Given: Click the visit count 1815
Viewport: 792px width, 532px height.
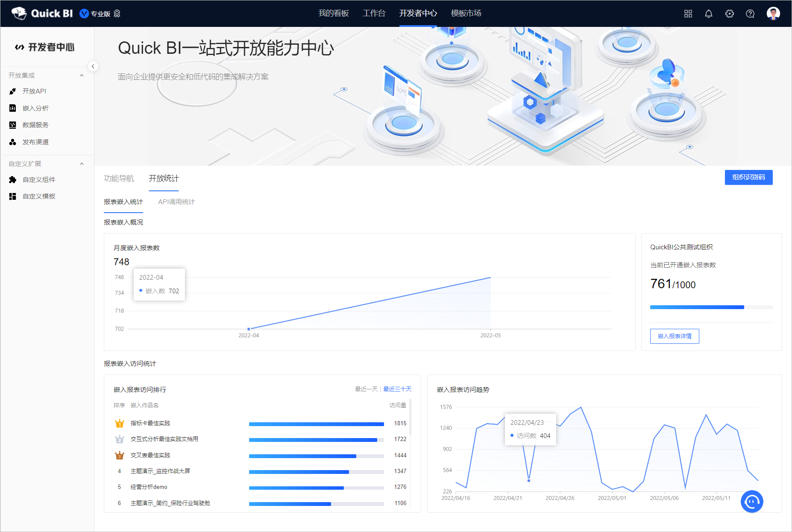Looking at the screenshot, I should 400,423.
